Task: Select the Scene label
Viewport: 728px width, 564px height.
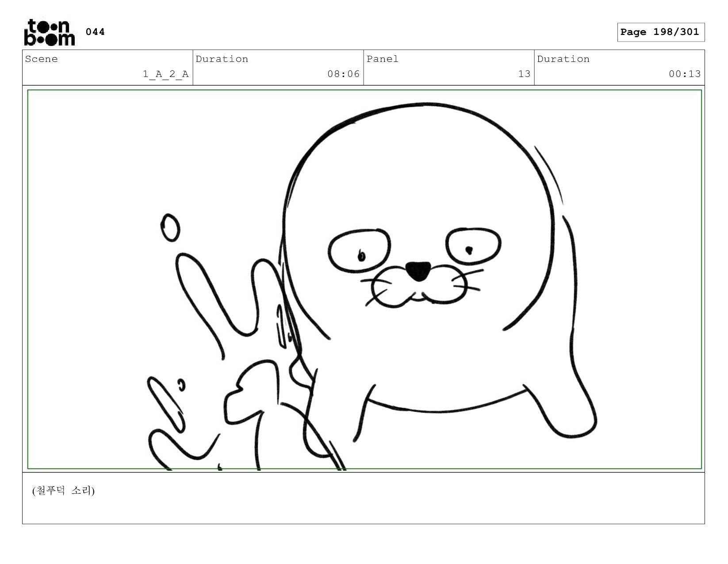Action: [41, 59]
